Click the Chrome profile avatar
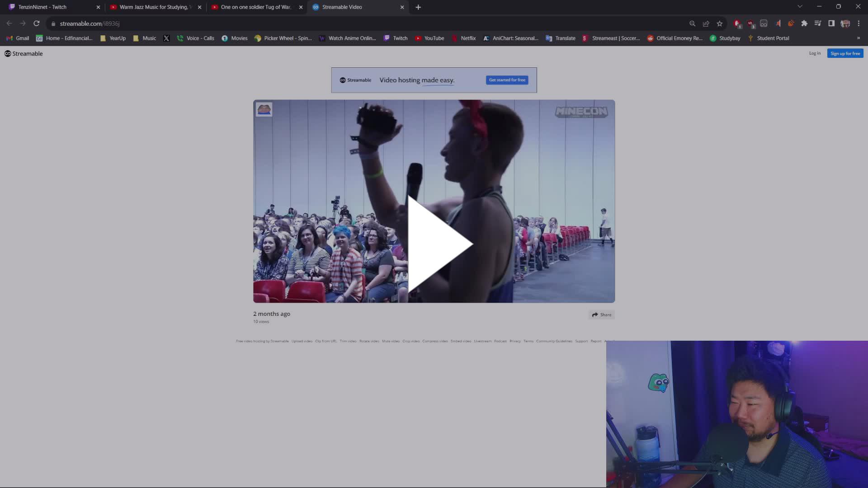 click(845, 23)
